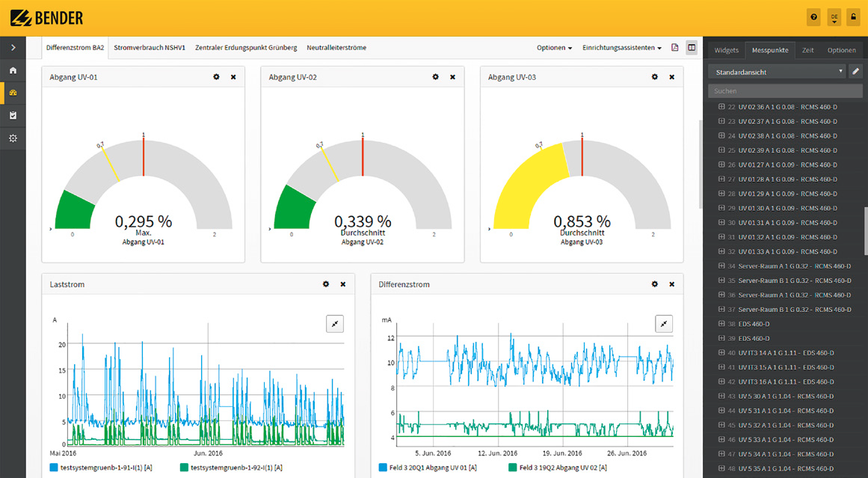Toggle the side panel layout icon
The width and height of the screenshot is (868, 478).
click(692, 48)
